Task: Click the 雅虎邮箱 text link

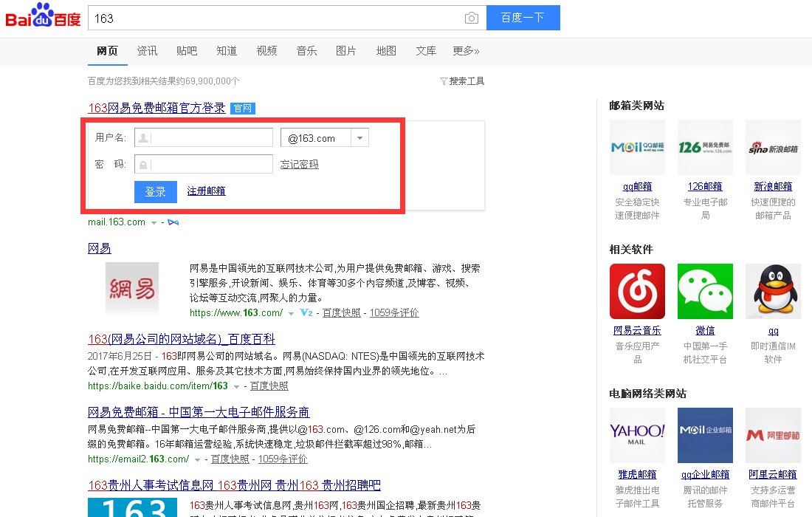Action: pos(637,474)
